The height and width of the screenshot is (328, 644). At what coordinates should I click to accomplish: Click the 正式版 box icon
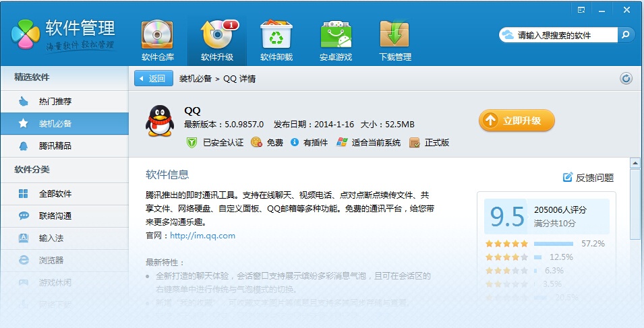click(415, 143)
